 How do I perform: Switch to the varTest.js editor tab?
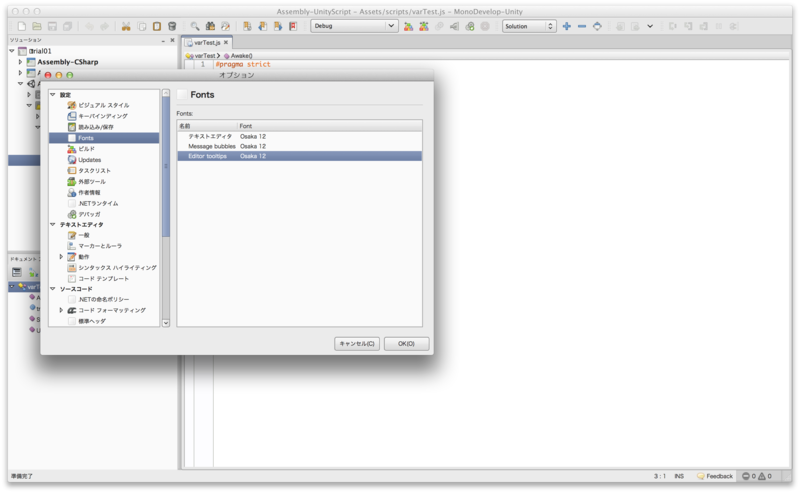(207, 42)
